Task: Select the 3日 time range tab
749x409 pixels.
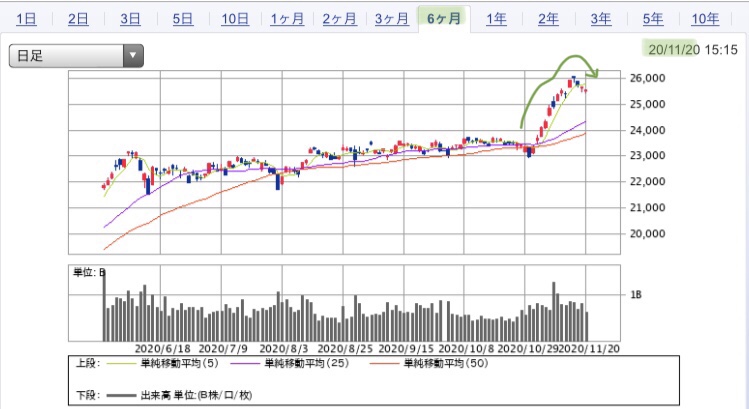Action: point(130,19)
